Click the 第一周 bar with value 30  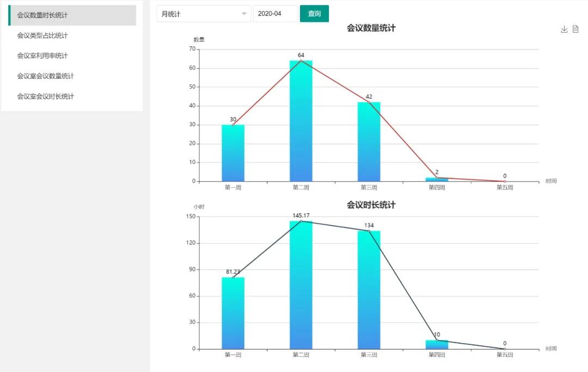(233, 153)
